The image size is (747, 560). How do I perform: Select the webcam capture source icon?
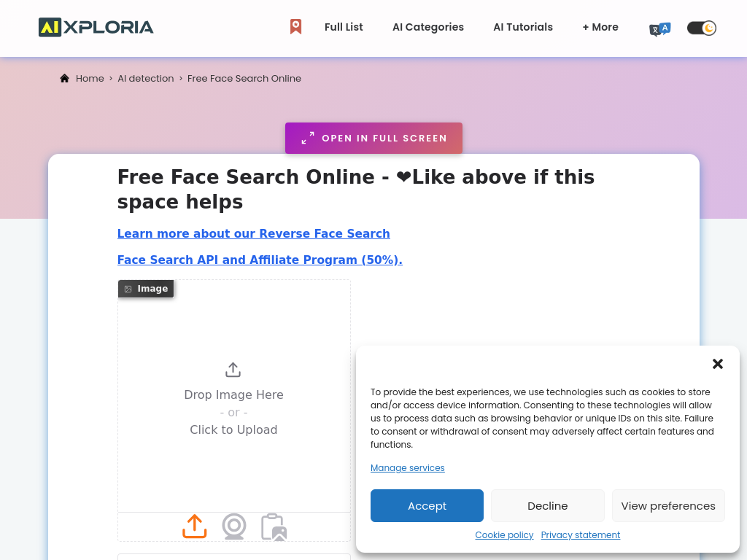coord(233,526)
